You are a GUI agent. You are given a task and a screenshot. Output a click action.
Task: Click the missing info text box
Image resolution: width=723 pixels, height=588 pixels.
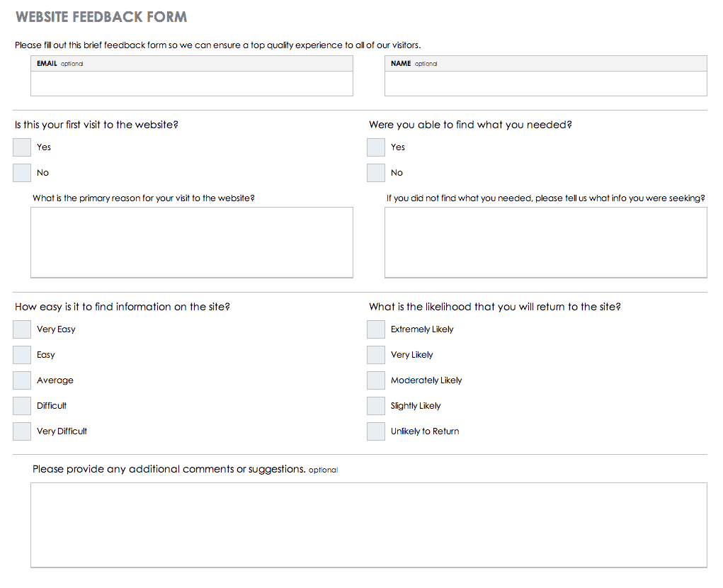(545, 241)
